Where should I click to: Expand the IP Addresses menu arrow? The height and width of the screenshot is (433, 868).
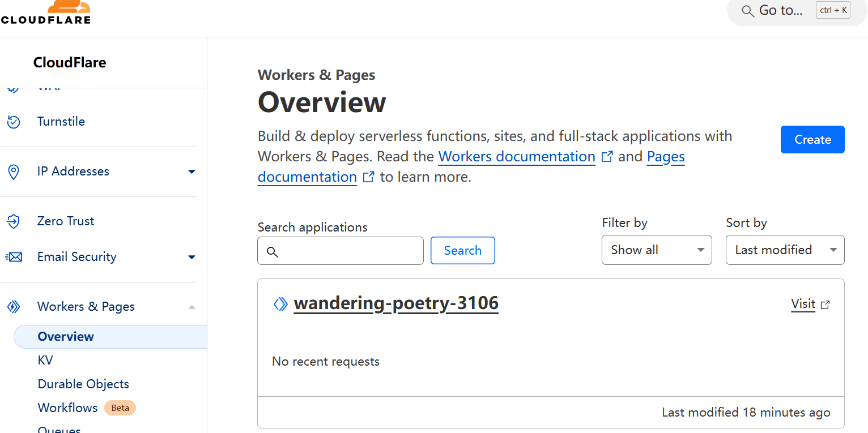[192, 172]
